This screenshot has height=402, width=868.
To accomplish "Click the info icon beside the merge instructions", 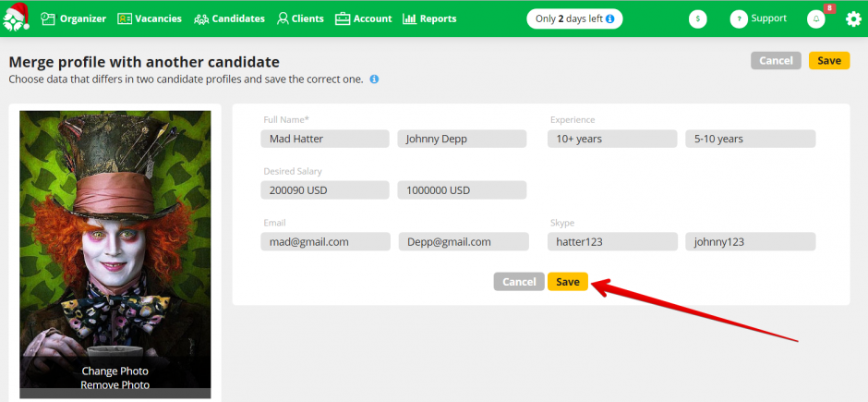I will coord(374,79).
